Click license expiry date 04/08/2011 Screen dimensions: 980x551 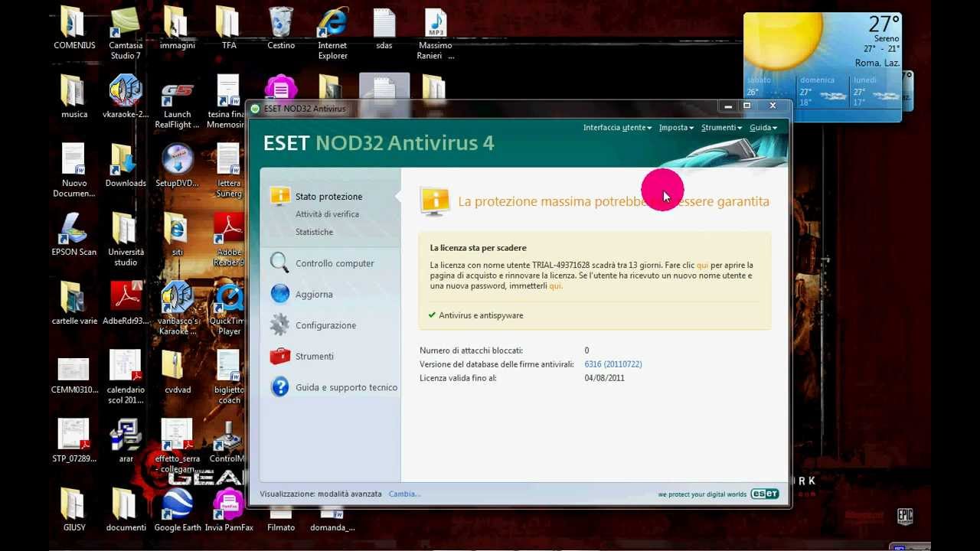(605, 378)
